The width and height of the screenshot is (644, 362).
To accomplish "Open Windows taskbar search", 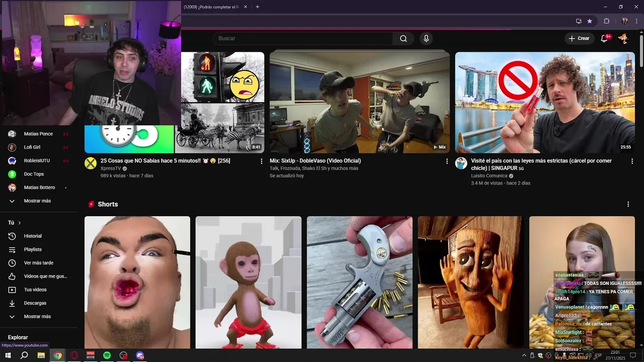I will click(24, 355).
